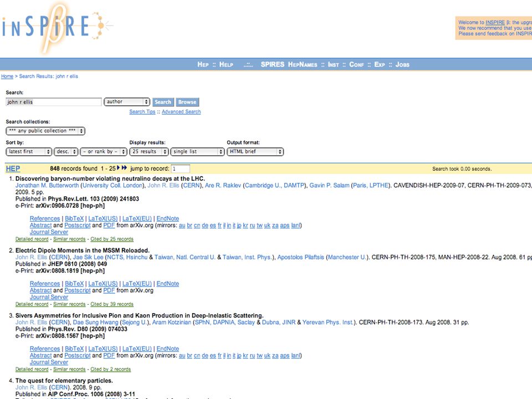Open the 'latest first' sort dropdown
Viewport: 532px width, 399px height.
(x=29, y=152)
